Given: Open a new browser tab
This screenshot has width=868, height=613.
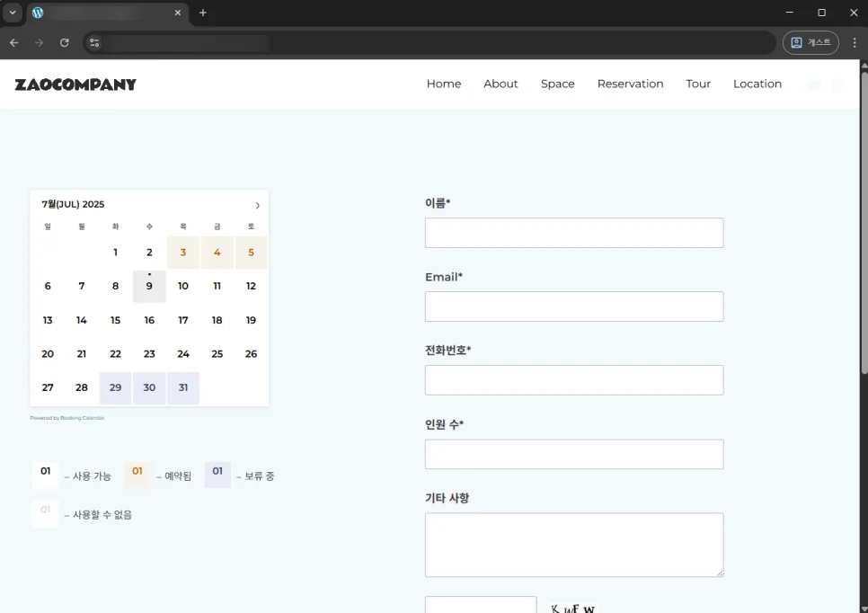Looking at the screenshot, I should (203, 13).
